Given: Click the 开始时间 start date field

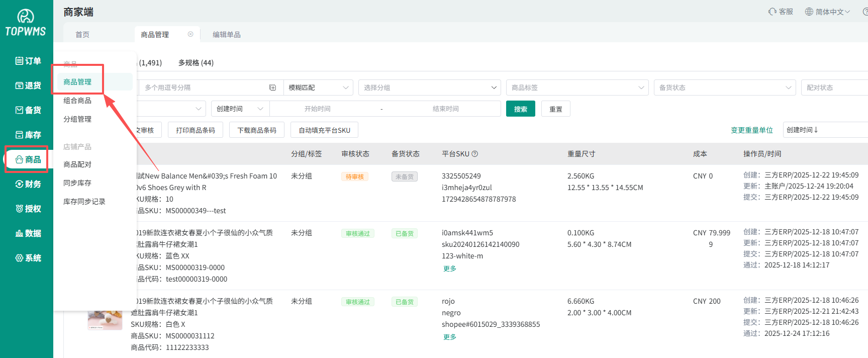Looking at the screenshot, I should (x=317, y=109).
